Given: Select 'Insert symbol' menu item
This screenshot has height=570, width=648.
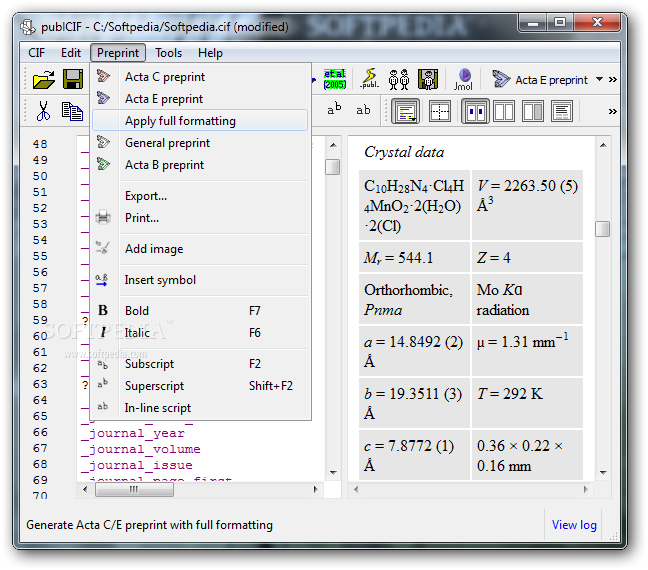Looking at the screenshot, I should (200, 280).
